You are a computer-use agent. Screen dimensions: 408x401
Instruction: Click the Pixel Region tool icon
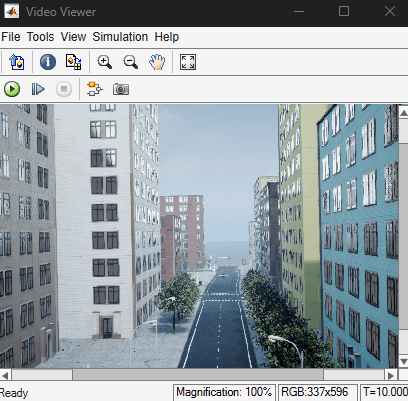[74, 62]
